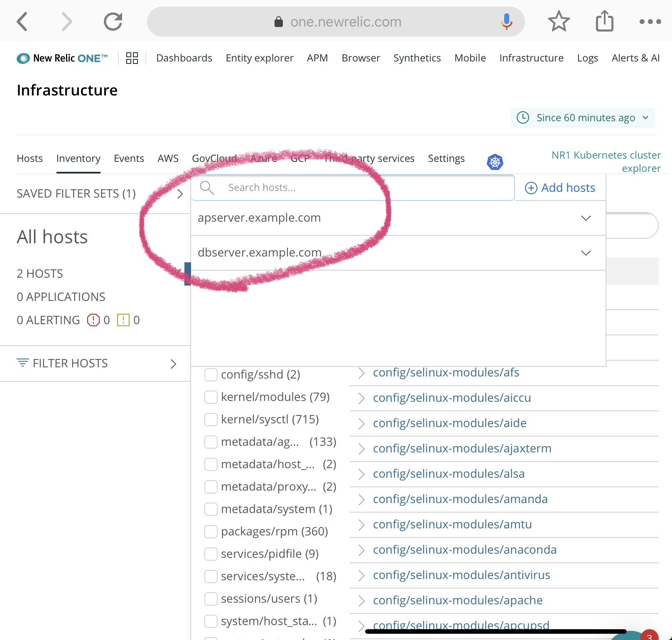The width and height of the screenshot is (672, 640).
Task: Open config/selinux-modules/apache link
Action: tap(458, 600)
